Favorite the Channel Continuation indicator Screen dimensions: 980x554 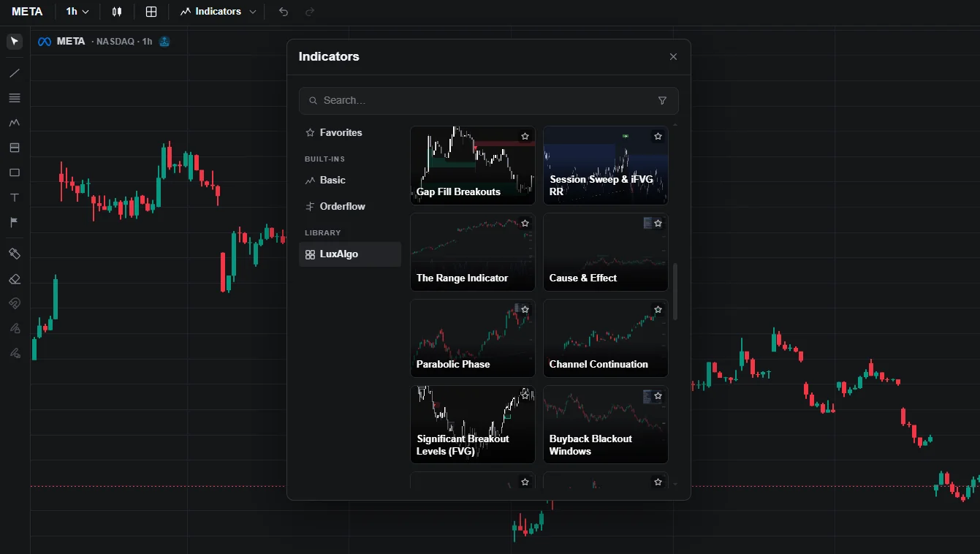(x=658, y=309)
